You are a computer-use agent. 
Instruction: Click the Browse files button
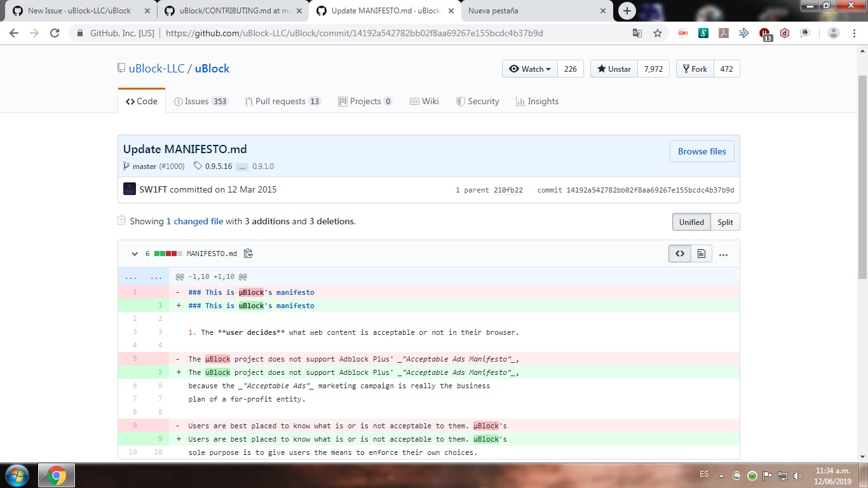[x=702, y=151]
